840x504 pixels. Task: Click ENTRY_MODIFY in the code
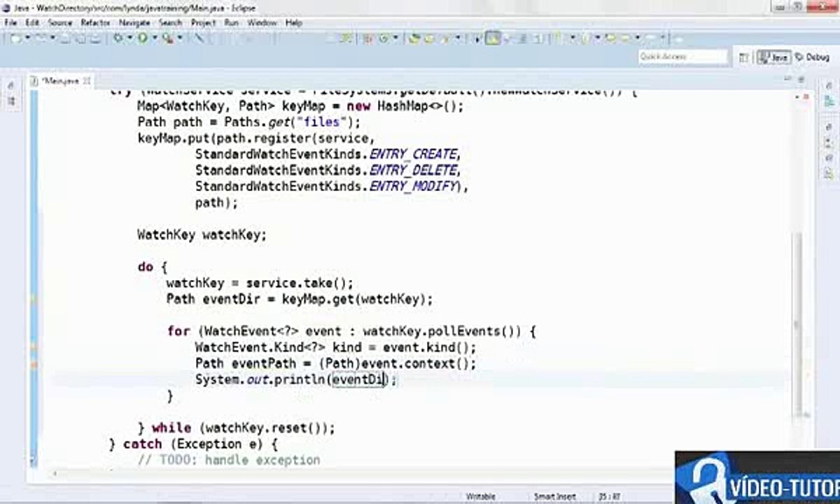point(413,186)
